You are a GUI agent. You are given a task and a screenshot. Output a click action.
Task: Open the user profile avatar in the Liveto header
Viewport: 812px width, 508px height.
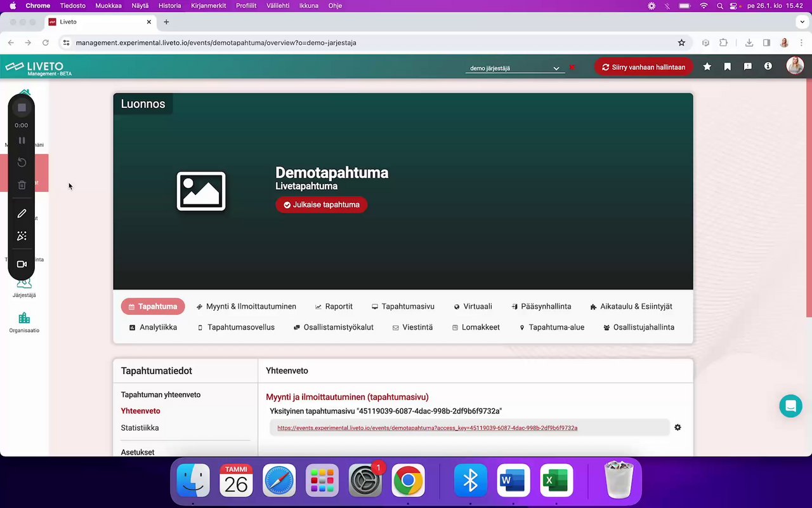point(795,65)
